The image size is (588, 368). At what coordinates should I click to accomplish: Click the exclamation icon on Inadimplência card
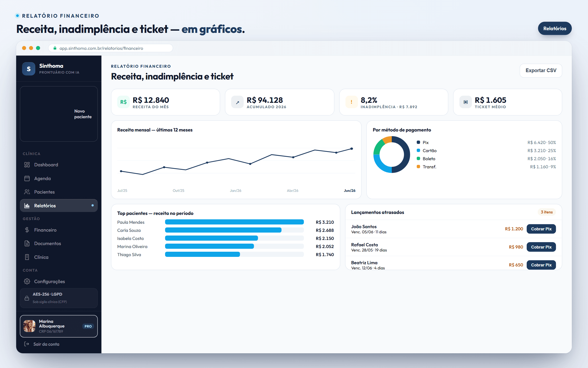pyautogui.click(x=351, y=102)
